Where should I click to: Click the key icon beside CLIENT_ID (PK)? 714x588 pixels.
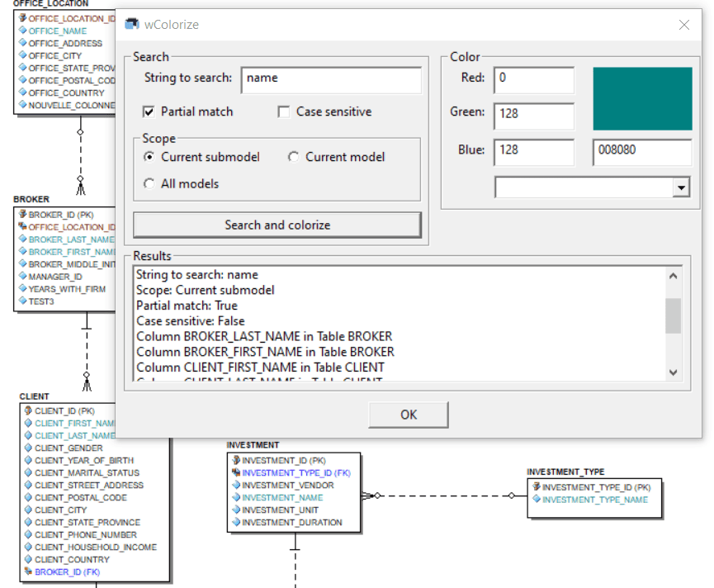tap(28, 410)
